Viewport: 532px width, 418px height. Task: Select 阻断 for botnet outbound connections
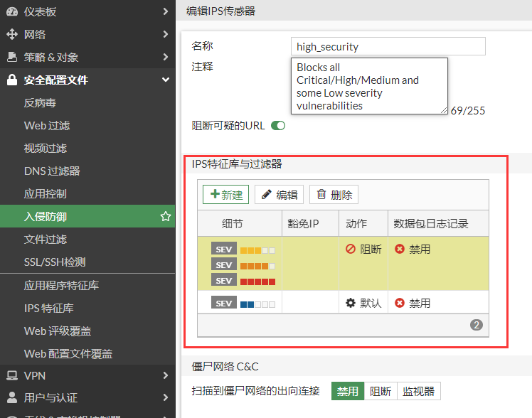pyautogui.click(x=381, y=391)
